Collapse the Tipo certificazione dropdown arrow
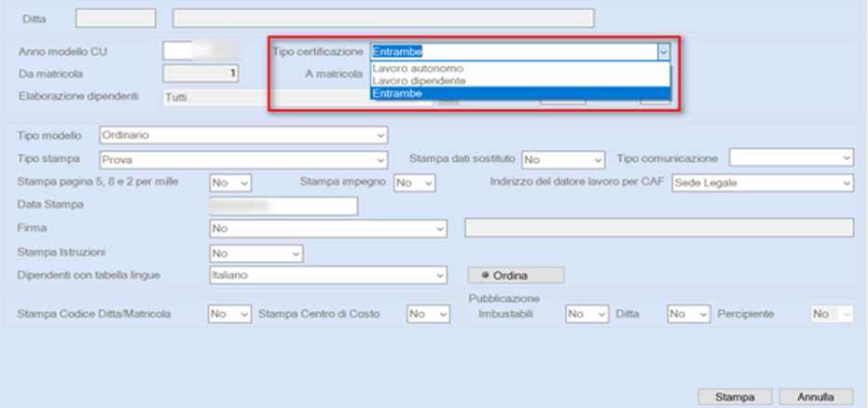Viewport: 868px width, 408px height. 663,52
